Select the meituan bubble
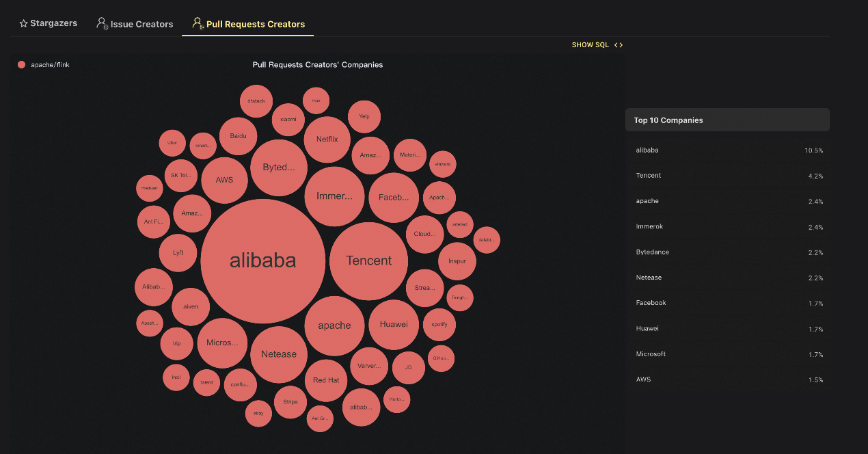The height and width of the screenshot is (454, 868). click(x=150, y=188)
